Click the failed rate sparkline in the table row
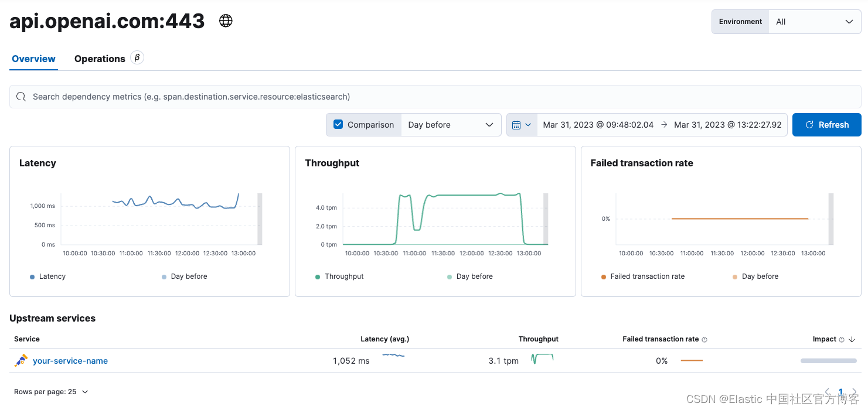 tap(692, 361)
